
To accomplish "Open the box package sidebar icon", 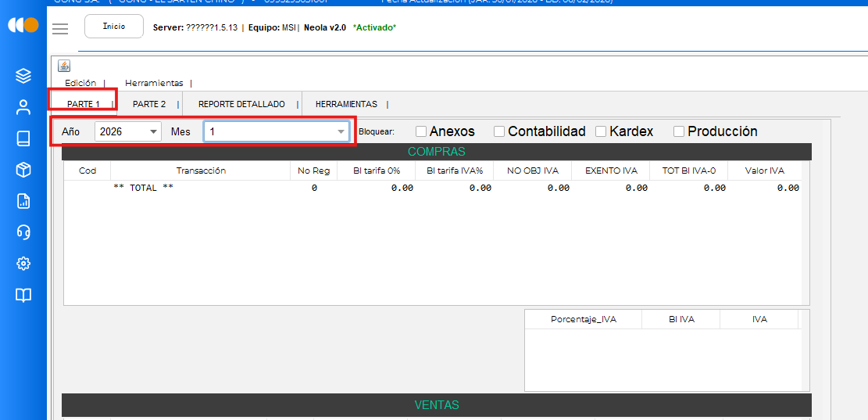I will 23,170.
